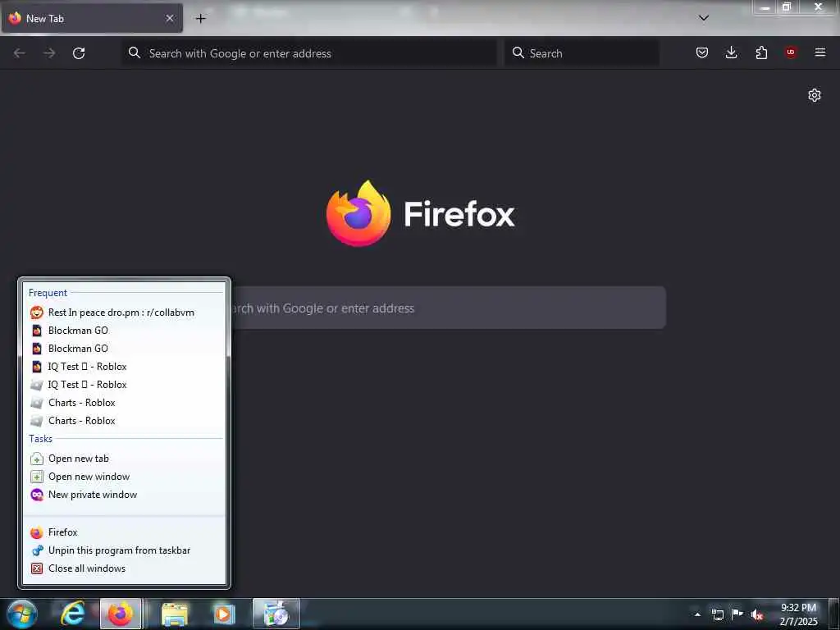Image resolution: width=840 pixels, height=630 pixels.
Task: Select Unpin this program from taskbar
Action: tap(125, 550)
